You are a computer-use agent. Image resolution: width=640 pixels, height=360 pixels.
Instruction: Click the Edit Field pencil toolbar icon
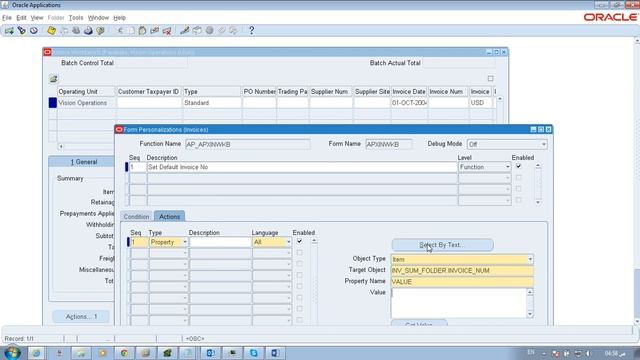(184, 31)
